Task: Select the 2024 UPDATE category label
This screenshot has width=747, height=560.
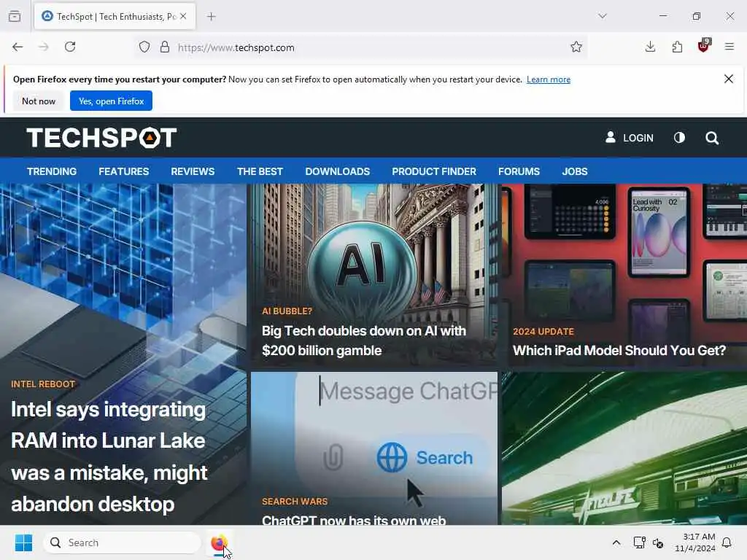Action: [543, 332]
